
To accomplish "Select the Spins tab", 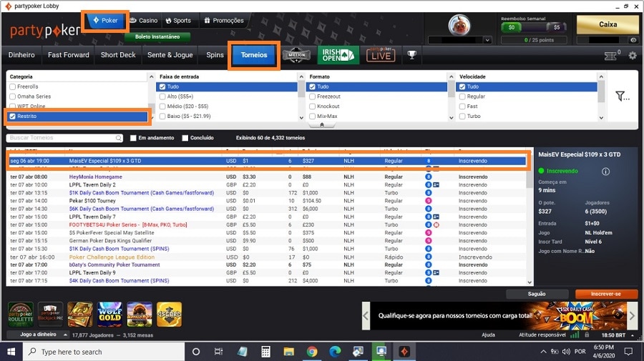I will 215,55.
